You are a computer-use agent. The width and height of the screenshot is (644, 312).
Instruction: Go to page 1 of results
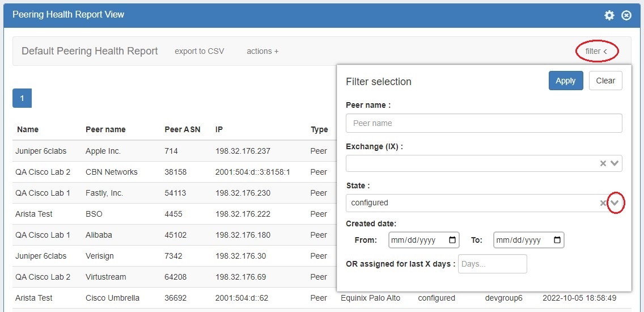(22, 98)
